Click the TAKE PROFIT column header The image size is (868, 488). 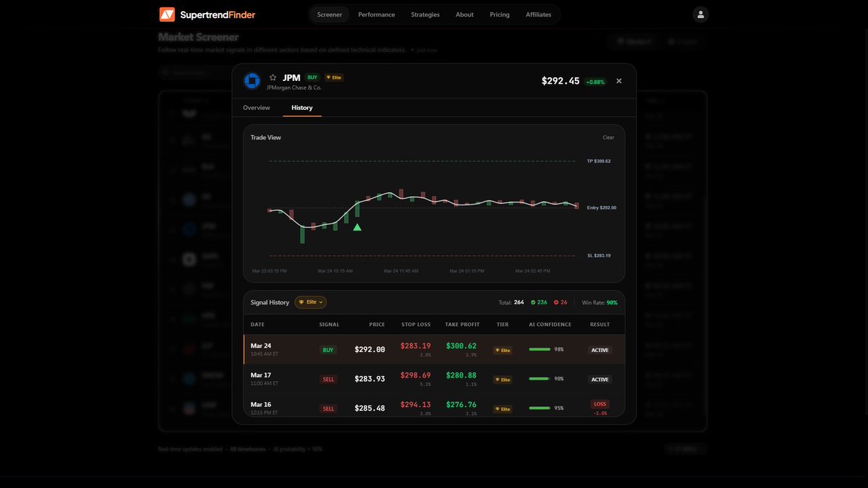[x=462, y=325]
